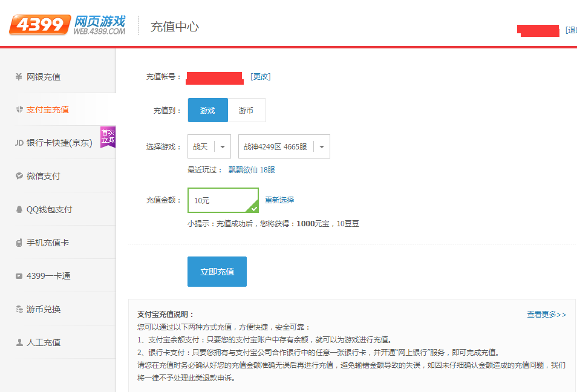Click the yen icon beside 网银充值
Viewport: 577px width, 392px height.
click(19, 77)
